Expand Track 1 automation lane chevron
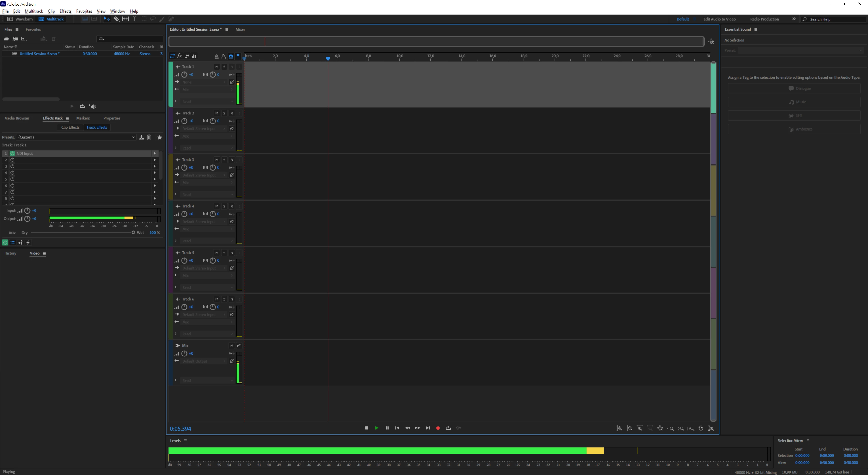 click(x=176, y=101)
